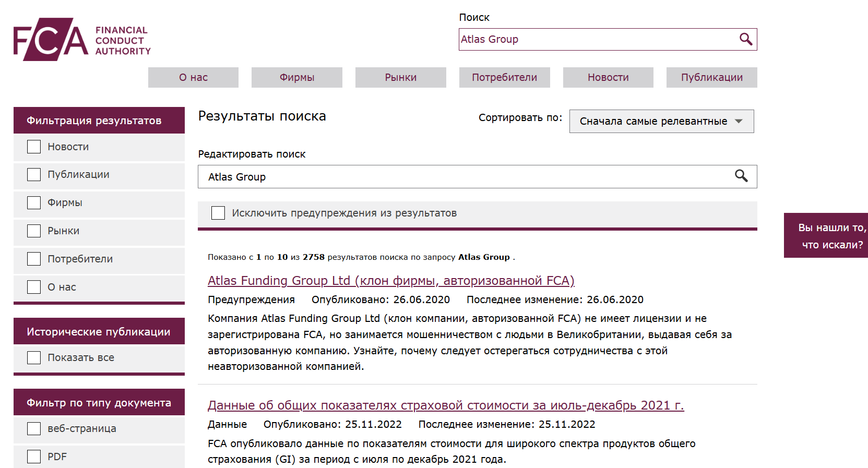Open the Публикации navigation menu

pyautogui.click(x=711, y=77)
